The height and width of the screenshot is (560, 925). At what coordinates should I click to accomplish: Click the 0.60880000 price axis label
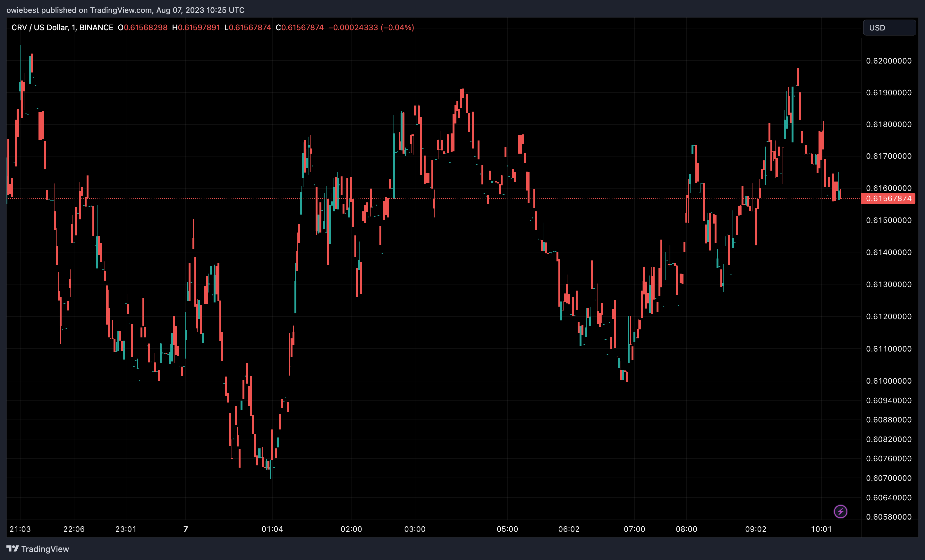tap(888, 420)
